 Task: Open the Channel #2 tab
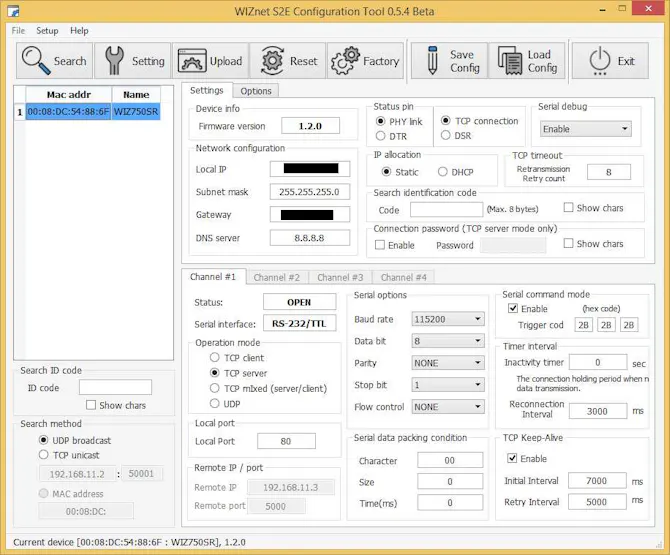click(x=277, y=278)
